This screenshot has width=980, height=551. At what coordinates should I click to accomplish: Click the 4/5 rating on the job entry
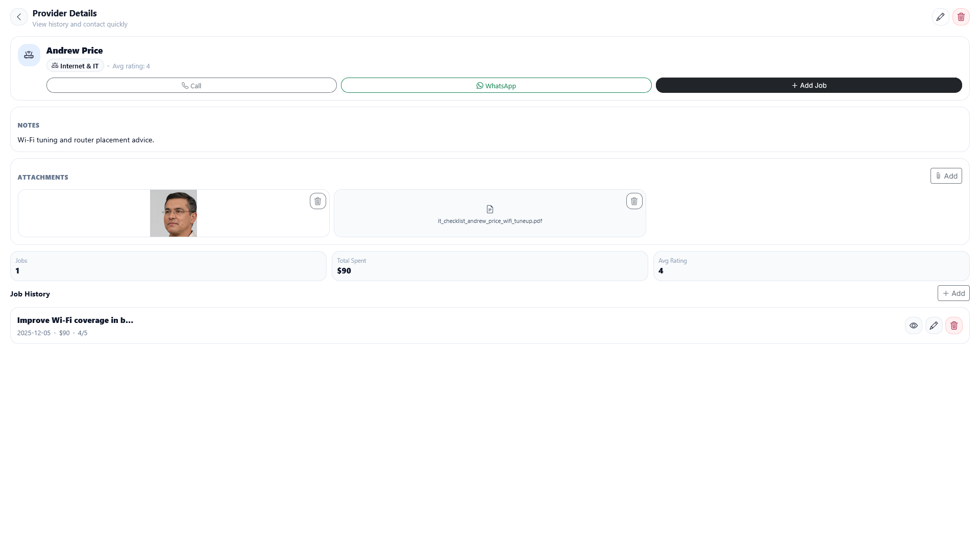tap(83, 333)
